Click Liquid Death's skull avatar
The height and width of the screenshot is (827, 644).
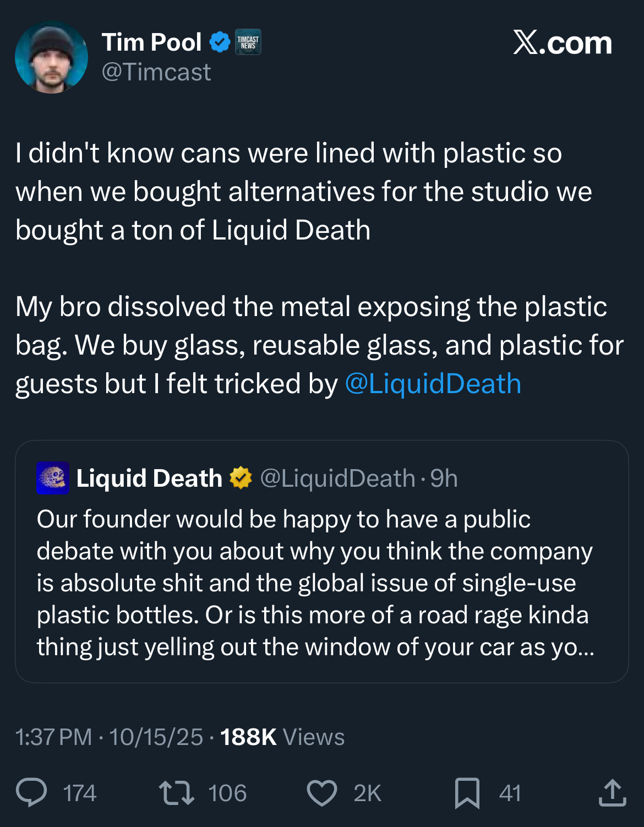(x=53, y=478)
